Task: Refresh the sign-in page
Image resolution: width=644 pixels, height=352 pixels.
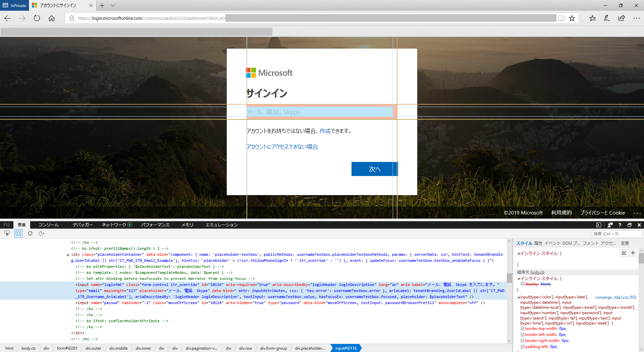Action: pyautogui.click(x=37, y=18)
